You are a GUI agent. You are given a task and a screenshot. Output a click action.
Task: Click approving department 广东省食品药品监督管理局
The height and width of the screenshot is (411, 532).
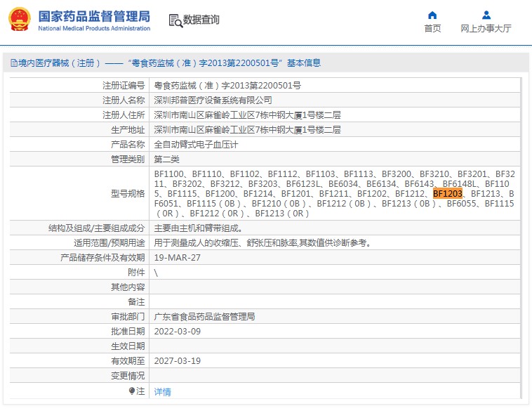click(x=205, y=317)
